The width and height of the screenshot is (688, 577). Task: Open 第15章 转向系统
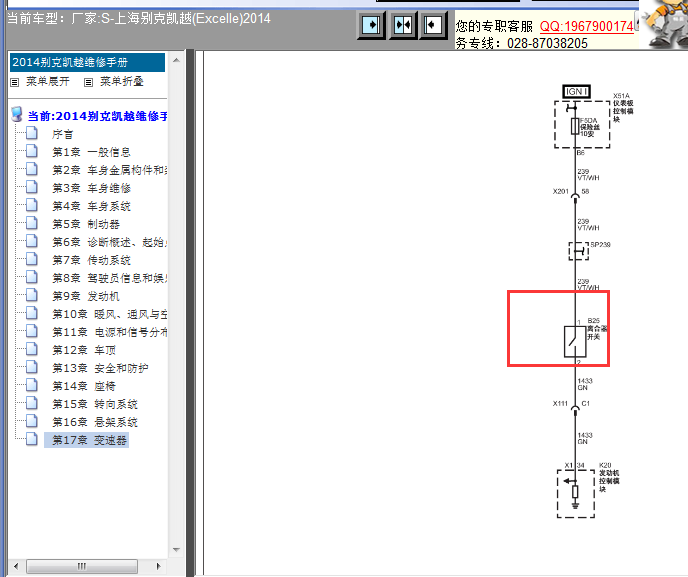coord(95,404)
